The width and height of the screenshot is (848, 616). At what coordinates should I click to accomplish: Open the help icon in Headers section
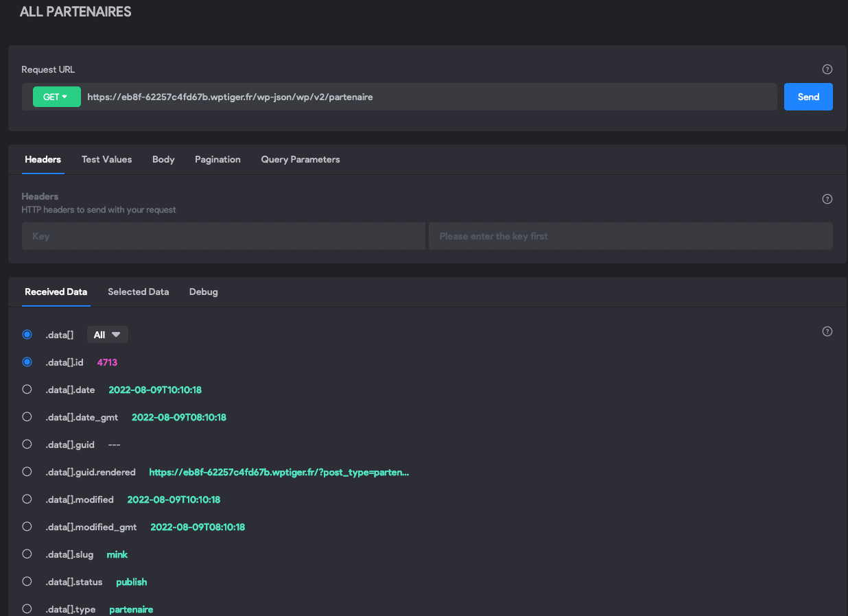click(827, 199)
